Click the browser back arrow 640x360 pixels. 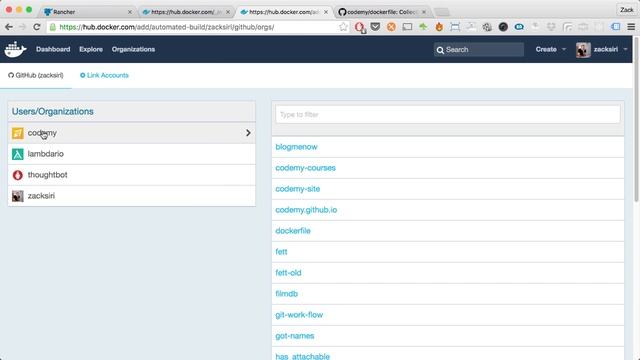[x=9, y=27]
